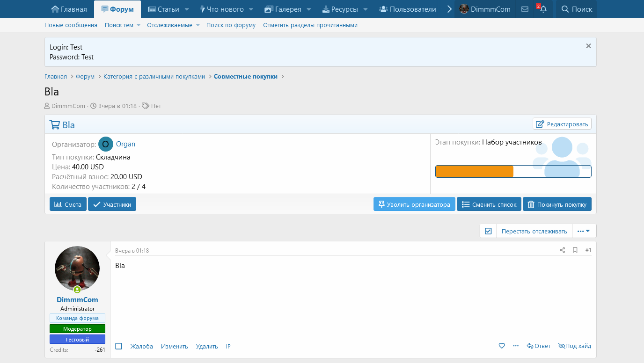Check the selection checkbox below post #1

click(x=118, y=346)
